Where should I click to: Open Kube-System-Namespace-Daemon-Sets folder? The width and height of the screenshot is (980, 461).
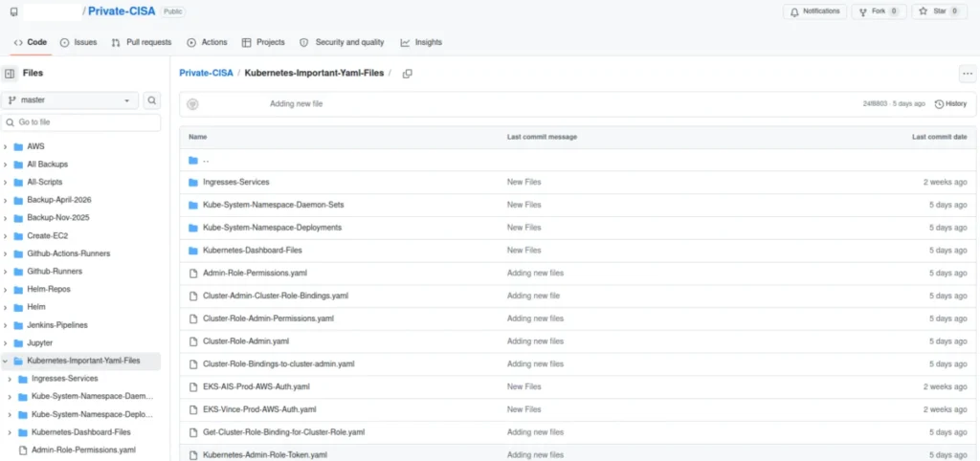(273, 205)
